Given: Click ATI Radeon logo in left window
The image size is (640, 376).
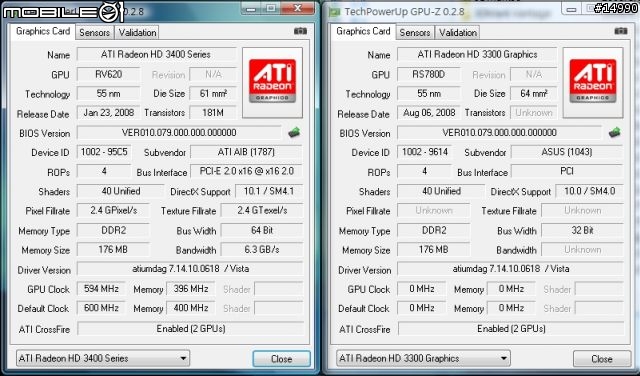Looking at the screenshot, I should coord(272,82).
